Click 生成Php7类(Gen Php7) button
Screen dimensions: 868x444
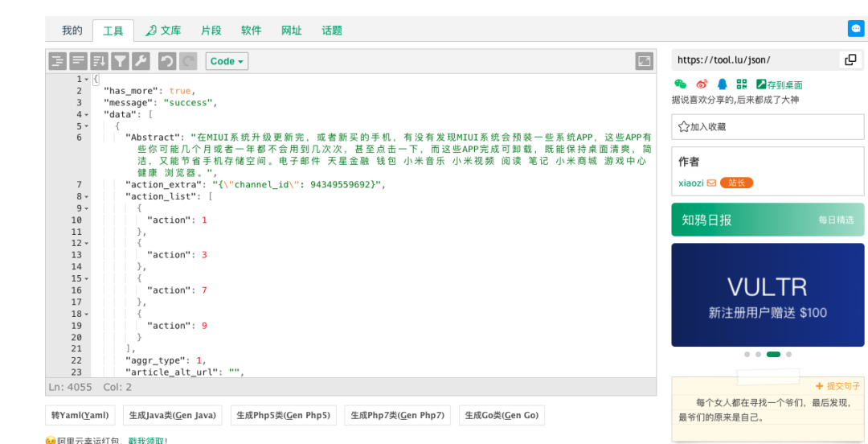398,415
